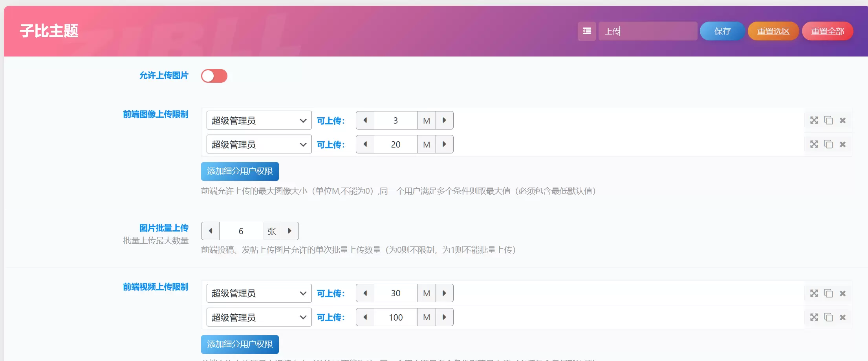
Task: Click the 图片批量上传 label
Action: tap(164, 228)
